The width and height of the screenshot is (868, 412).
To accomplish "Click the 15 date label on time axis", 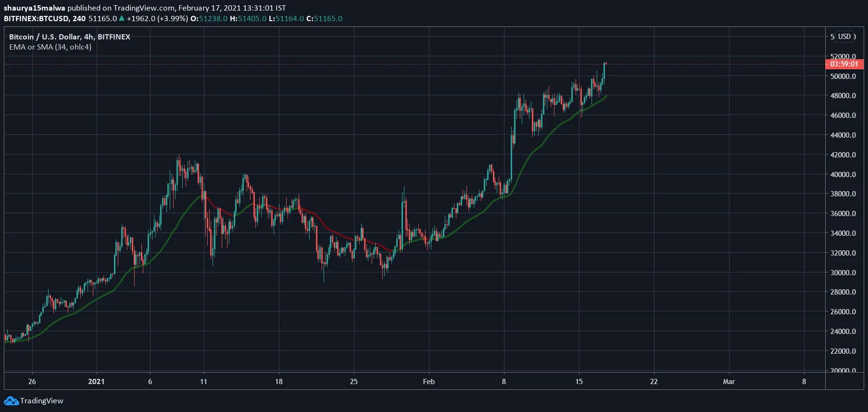I will [579, 382].
